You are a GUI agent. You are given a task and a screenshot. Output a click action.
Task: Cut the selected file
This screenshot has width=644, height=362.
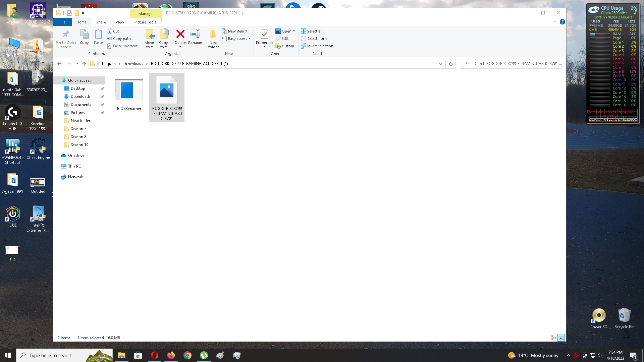point(113,31)
